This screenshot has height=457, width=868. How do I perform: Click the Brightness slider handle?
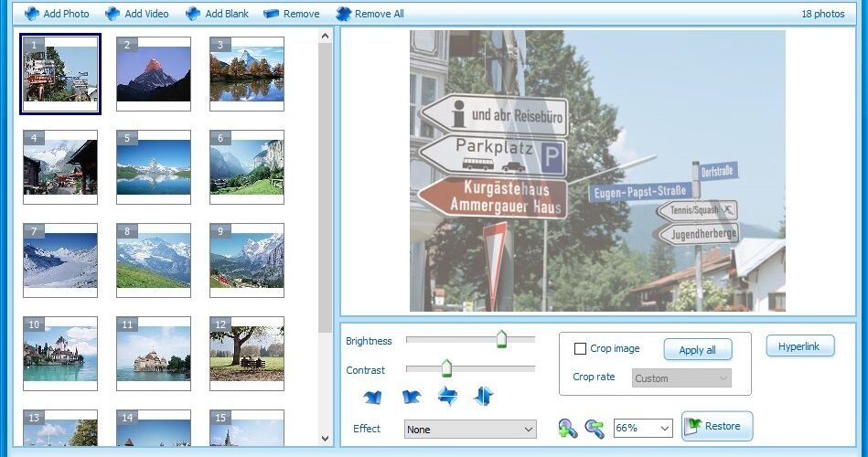[x=501, y=338]
